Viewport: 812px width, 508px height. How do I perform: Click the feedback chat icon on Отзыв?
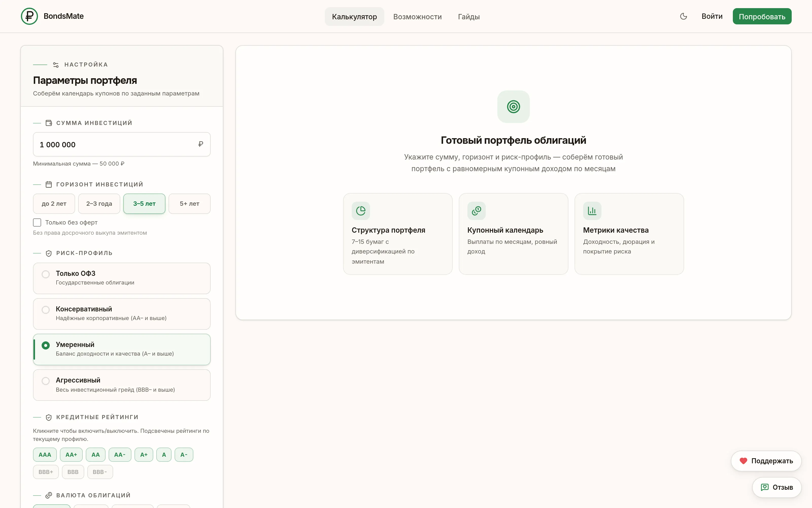(x=765, y=487)
